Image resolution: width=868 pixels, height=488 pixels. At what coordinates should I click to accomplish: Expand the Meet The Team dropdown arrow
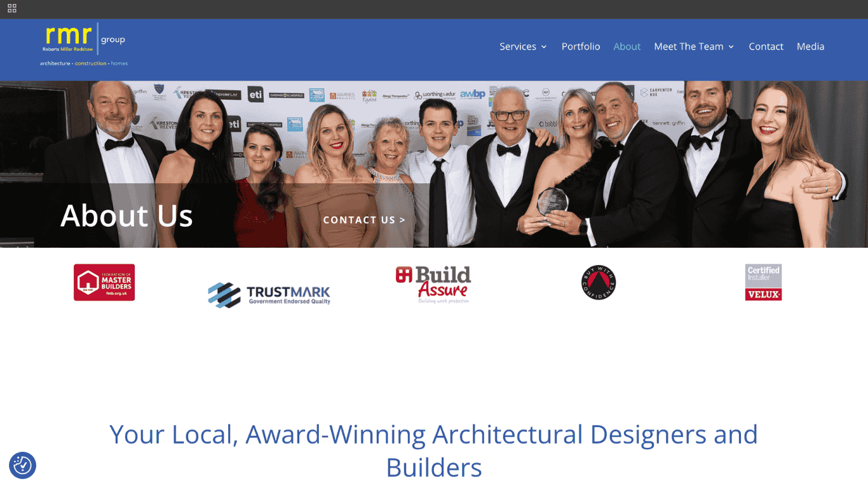point(731,47)
